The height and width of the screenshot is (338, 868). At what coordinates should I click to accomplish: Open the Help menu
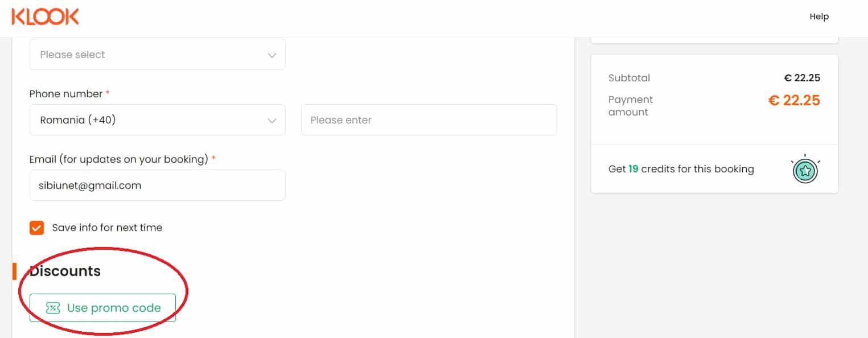click(819, 17)
